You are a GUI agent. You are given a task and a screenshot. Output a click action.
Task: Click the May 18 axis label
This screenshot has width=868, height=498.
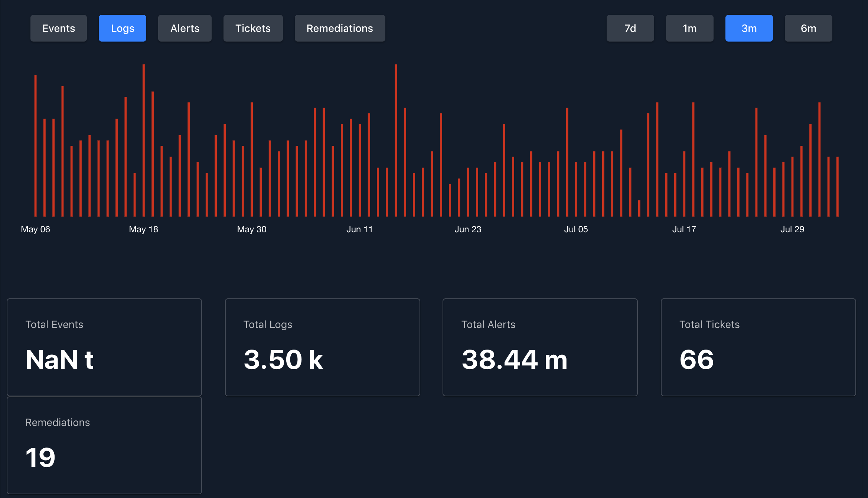[x=144, y=229]
